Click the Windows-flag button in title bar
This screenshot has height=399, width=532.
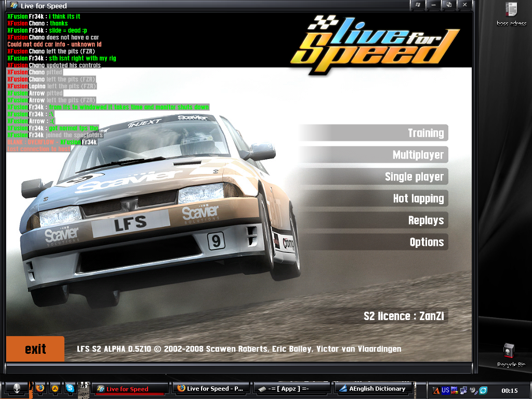click(x=418, y=5)
